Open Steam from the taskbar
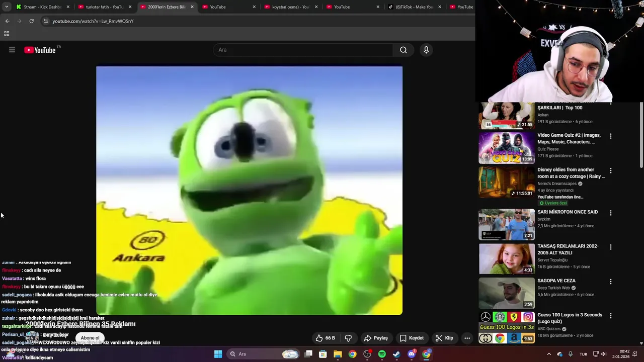Viewport: 644px width, 362px height. point(396,354)
